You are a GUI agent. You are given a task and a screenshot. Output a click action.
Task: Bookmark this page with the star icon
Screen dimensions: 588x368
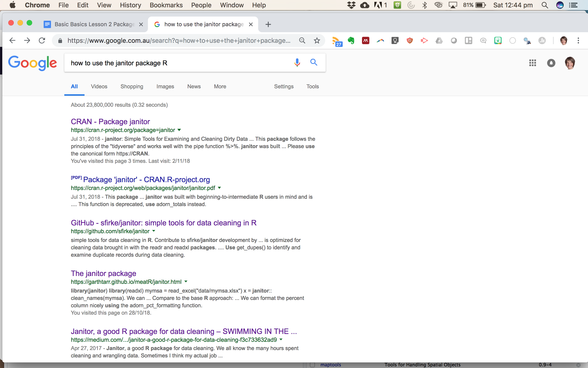(x=317, y=40)
